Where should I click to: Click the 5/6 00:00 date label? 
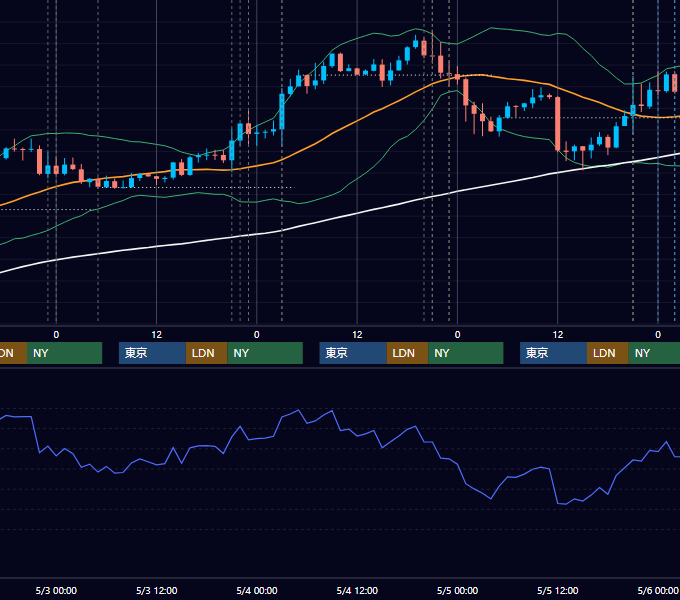tap(658, 590)
